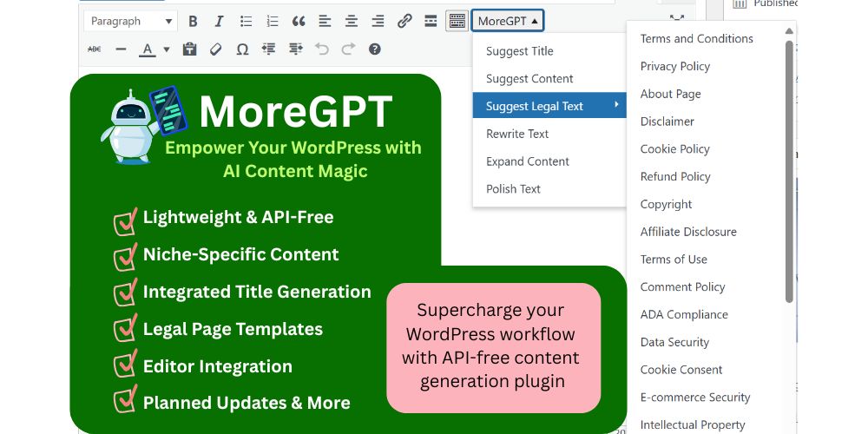Align text right
The height and width of the screenshot is (434, 868).
[x=378, y=21]
